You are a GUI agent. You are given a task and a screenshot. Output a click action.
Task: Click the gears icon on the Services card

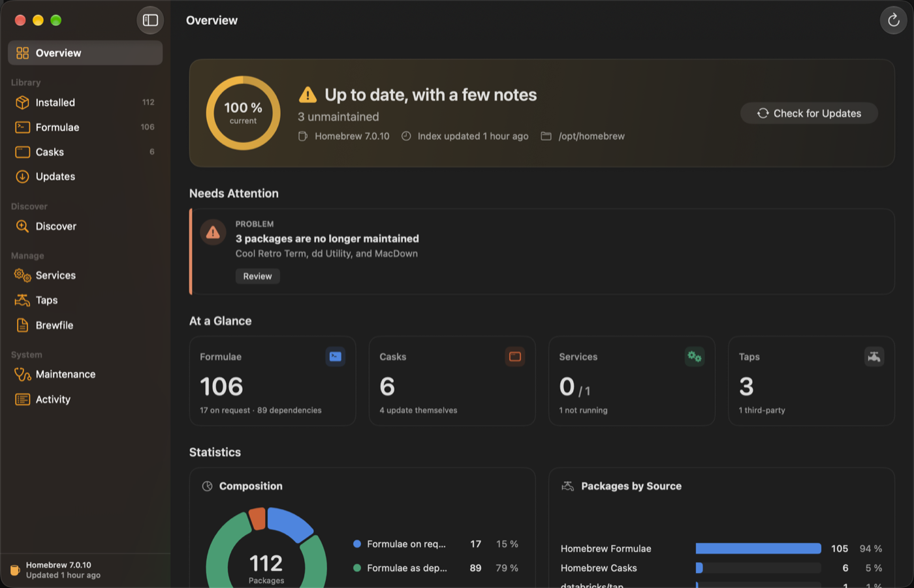click(x=695, y=357)
